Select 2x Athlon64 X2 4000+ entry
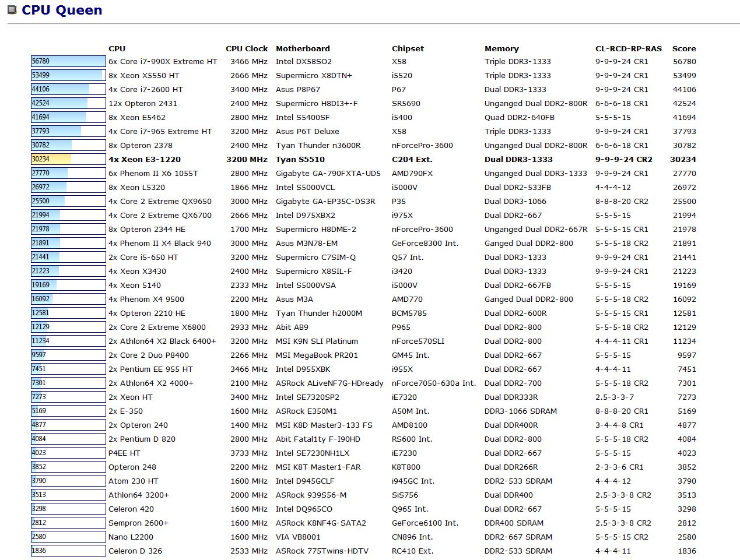Screen dimensions: 740x560 [x=151, y=383]
